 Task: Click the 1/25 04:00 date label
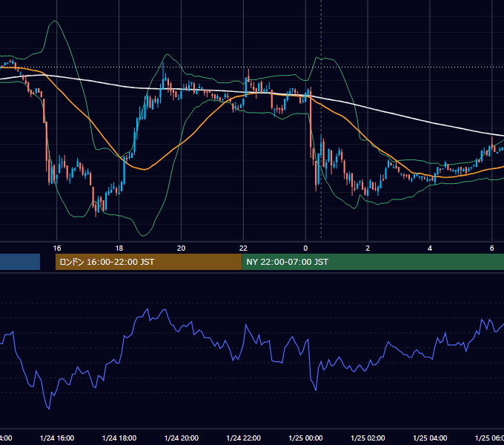[x=430, y=438]
